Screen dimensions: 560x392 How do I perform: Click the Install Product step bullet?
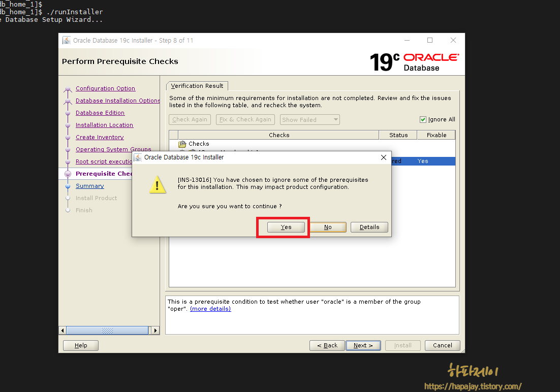tap(68, 198)
